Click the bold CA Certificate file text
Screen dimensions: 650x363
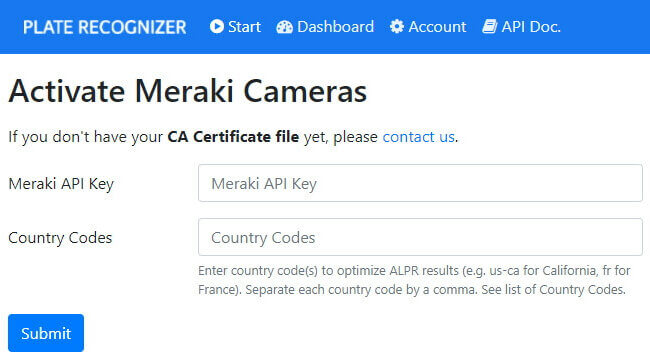(x=233, y=137)
